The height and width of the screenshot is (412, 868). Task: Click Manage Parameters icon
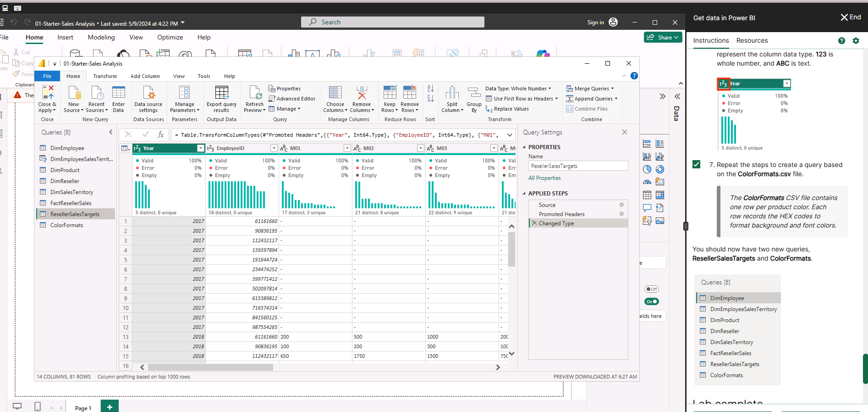pyautogui.click(x=185, y=93)
